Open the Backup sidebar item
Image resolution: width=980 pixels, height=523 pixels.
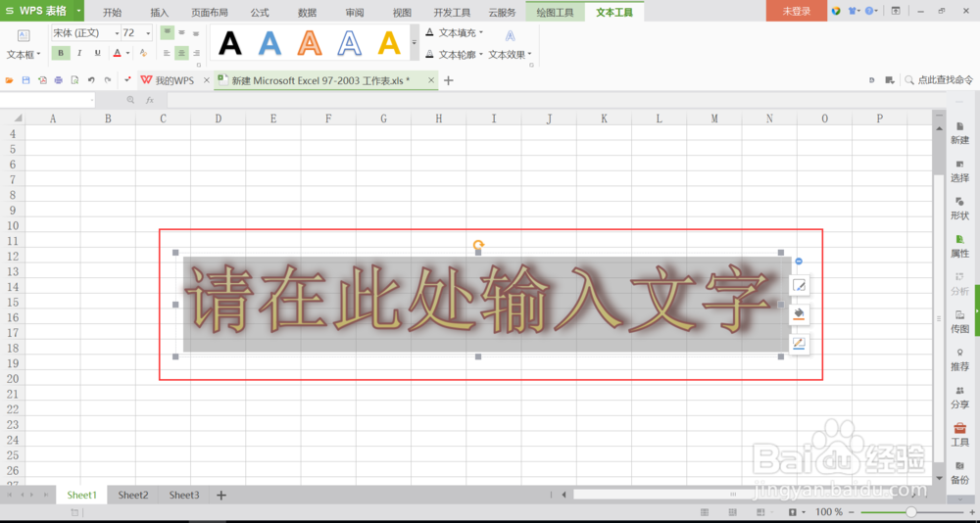pyautogui.click(x=960, y=473)
